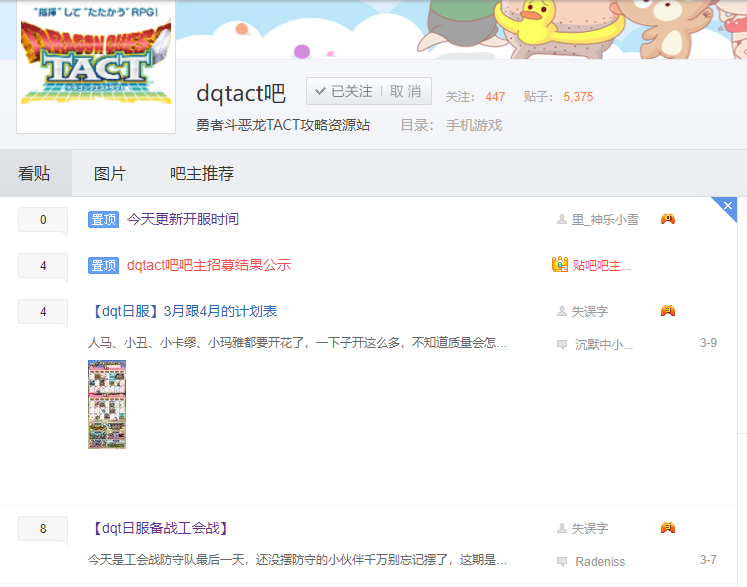Close the blue corner overlay with X
The width and height of the screenshot is (747, 587).
point(727,206)
